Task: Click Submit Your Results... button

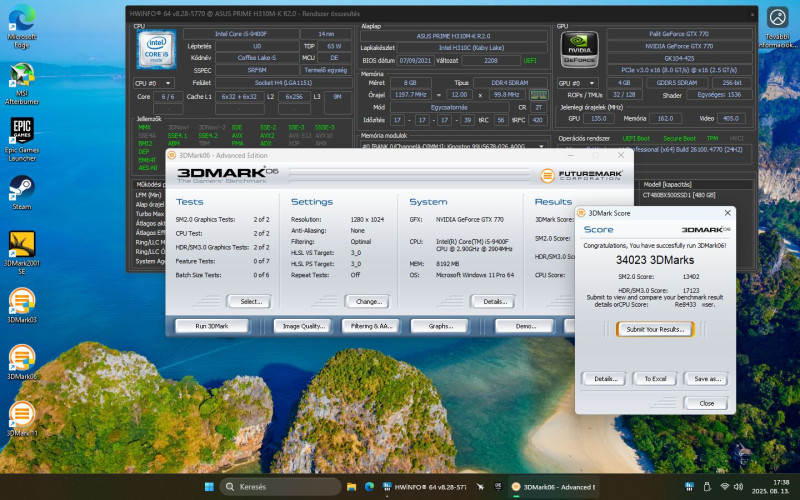Action: point(655,329)
